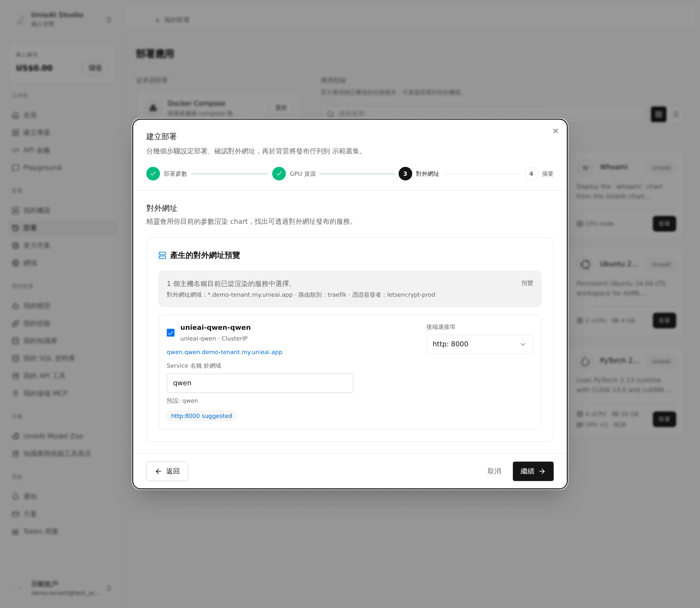700x608 pixels.
Task: Uncheck the unieai-qwen-qwen service checkbox
Action: 170,332
